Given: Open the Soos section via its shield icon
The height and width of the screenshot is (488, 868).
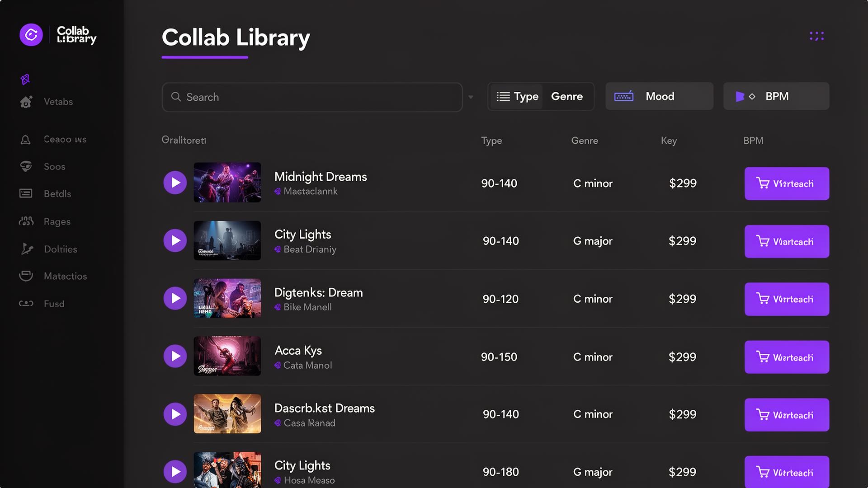Looking at the screenshot, I should pyautogui.click(x=26, y=166).
